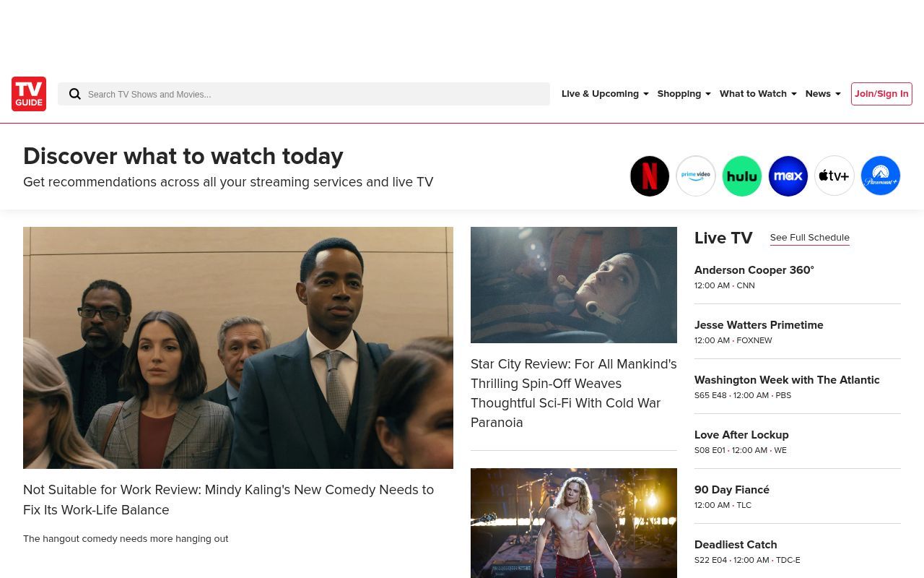
Task: Click the 'S08 E01 · 12:00 AM · WE' details
Action: click(x=741, y=451)
